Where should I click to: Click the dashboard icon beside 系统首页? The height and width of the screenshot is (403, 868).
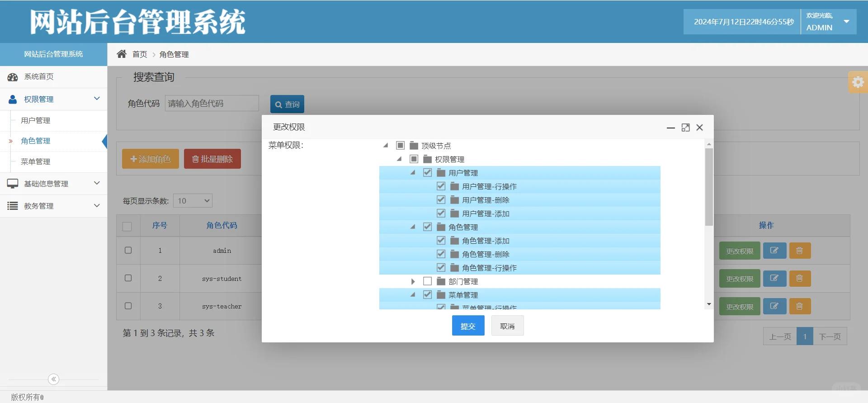point(13,77)
